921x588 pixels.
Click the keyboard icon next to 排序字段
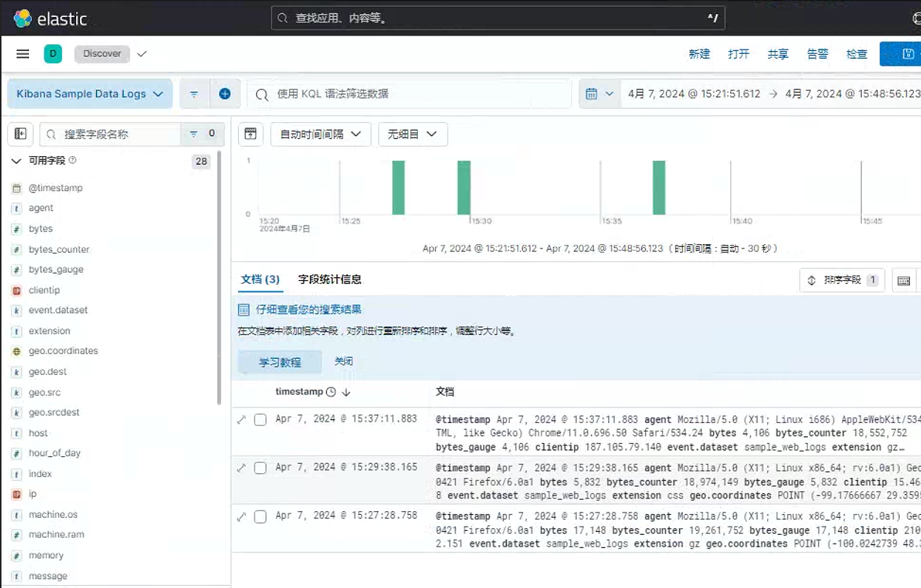[903, 281]
